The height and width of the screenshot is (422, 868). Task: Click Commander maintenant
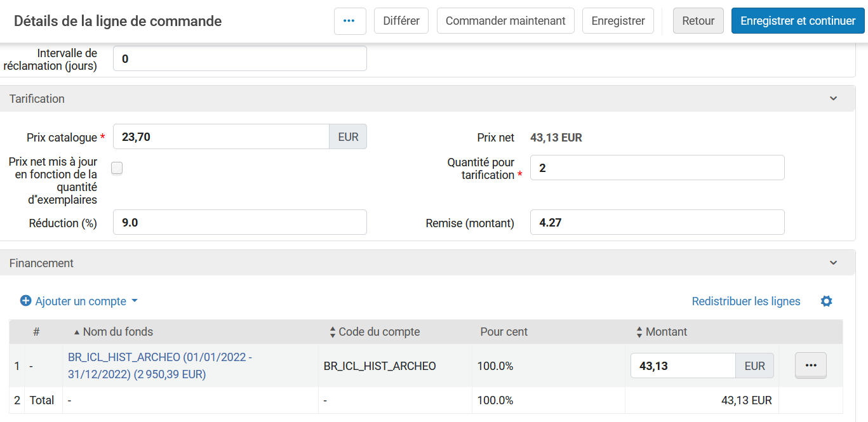click(x=505, y=21)
